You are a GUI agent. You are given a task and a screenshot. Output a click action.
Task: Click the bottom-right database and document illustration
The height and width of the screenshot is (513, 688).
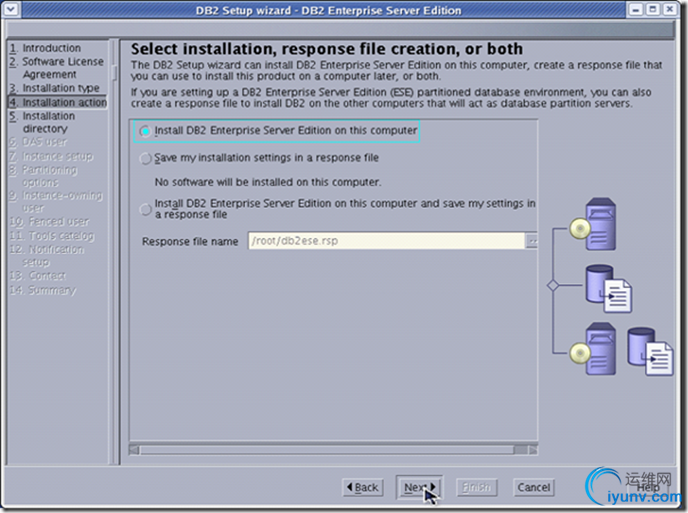tap(650, 352)
